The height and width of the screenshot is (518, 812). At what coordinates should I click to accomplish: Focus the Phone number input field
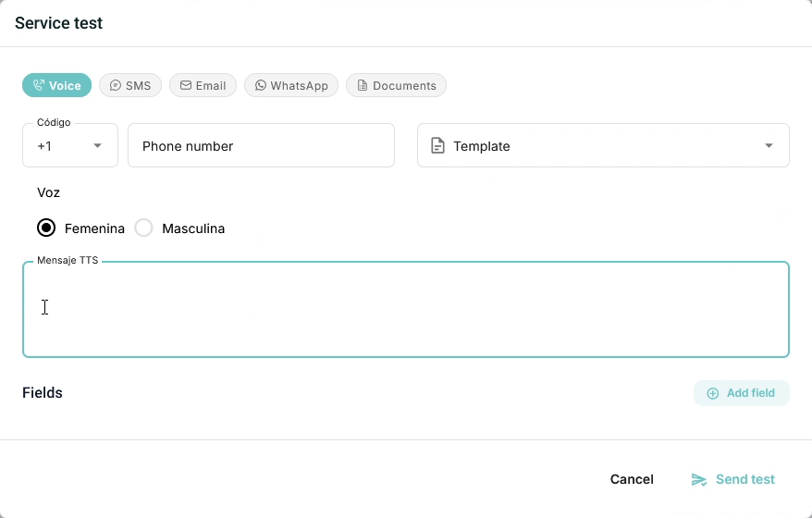pyautogui.click(x=261, y=145)
